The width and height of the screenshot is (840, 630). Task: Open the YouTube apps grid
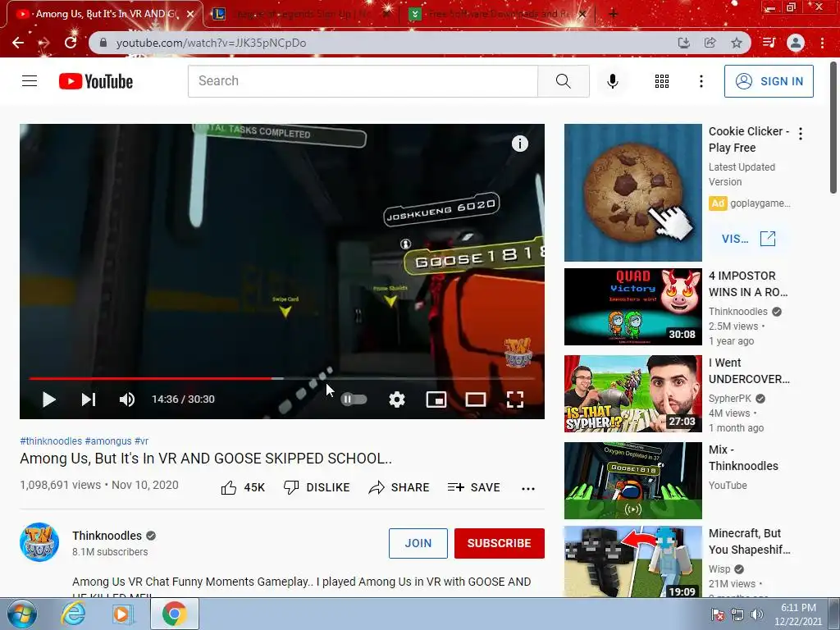662,81
